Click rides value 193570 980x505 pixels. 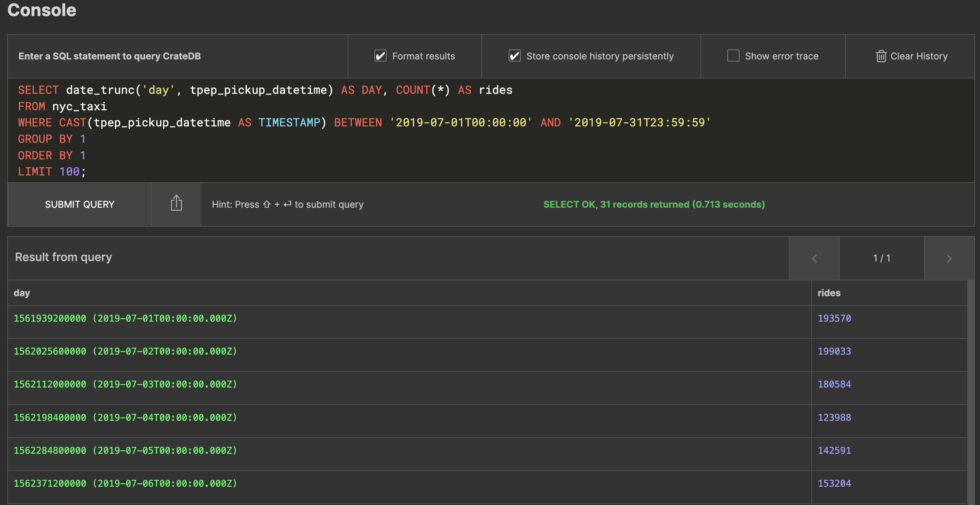[x=834, y=318]
